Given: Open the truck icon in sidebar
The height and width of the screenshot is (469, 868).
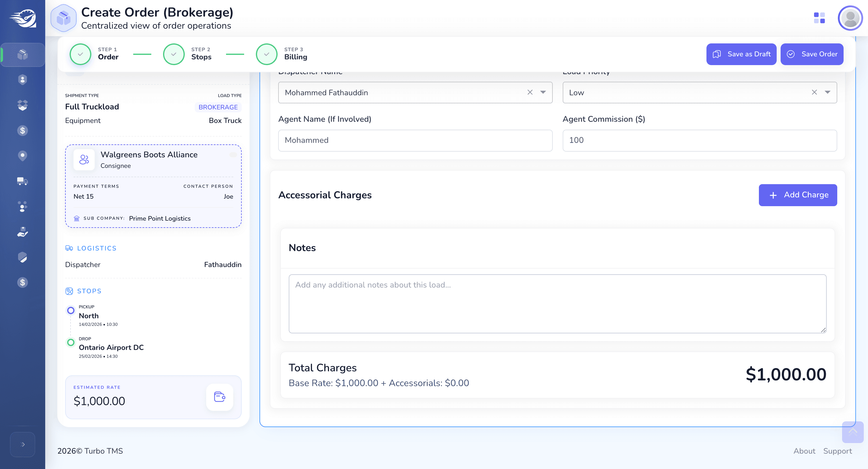Looking at the screenshot, I should coord(23,181).
